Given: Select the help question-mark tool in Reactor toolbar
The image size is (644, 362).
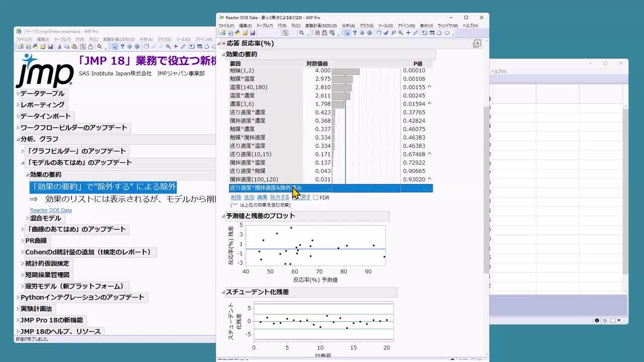Looking at the screenshot, I should coord(355,33).
